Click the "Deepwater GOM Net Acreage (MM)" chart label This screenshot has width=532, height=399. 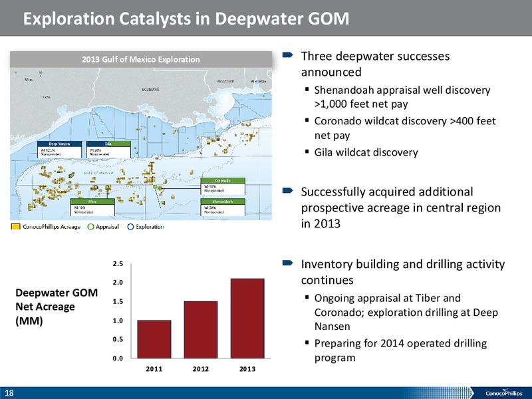[57, 307]
